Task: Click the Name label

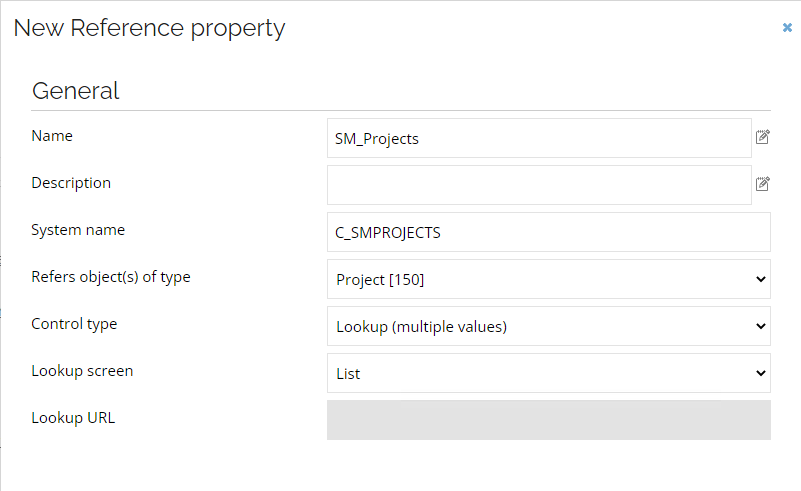Action: pos(52,136)
